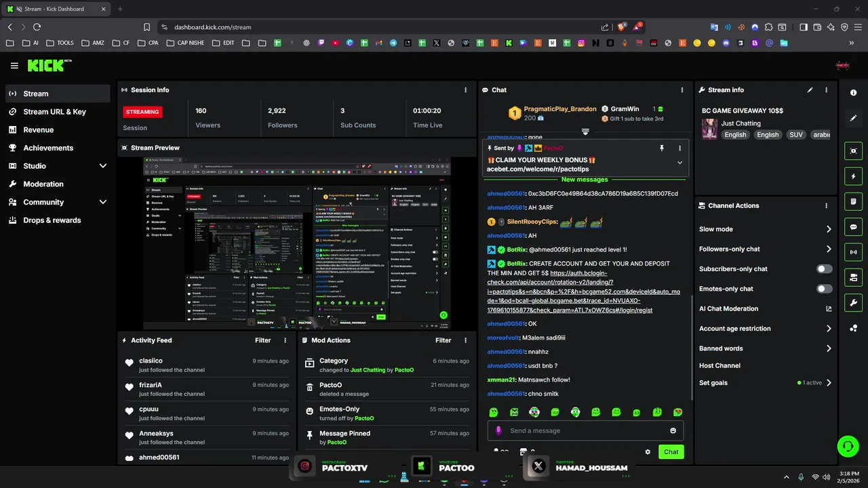Image resolution: width=868 pixels, height=488 pixels.
Task: Expand the Community sidebar section
Action: (x=103, y=202)
